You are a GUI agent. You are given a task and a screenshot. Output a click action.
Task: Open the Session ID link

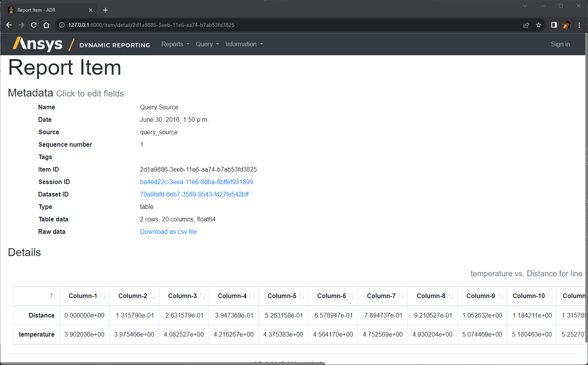coord(197,182)
